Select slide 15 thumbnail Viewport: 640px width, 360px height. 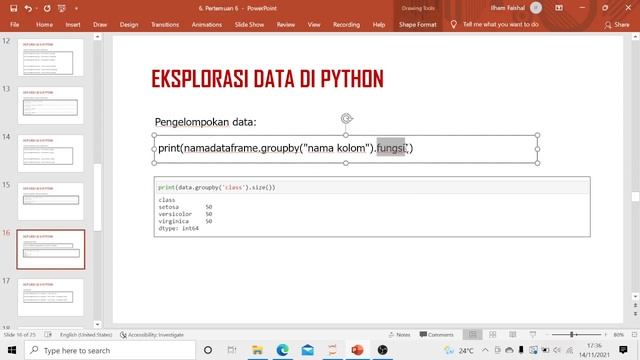click(51, 201)
